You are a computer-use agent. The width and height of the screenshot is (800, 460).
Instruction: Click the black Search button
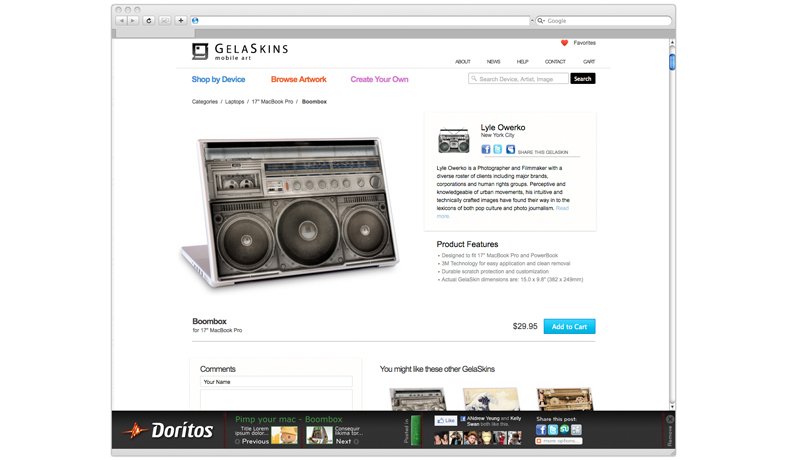click(583, 79)
